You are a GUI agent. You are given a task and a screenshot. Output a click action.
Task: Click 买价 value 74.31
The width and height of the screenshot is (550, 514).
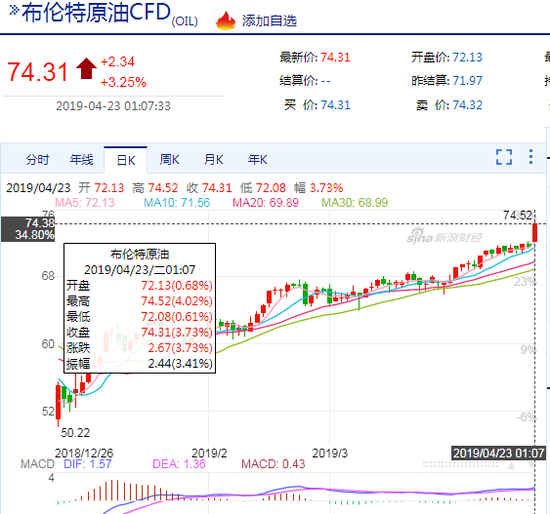click(335, 105)
